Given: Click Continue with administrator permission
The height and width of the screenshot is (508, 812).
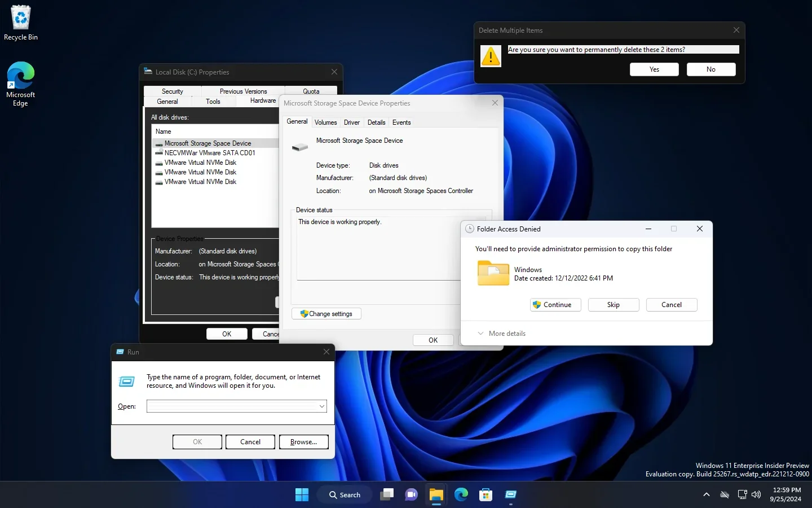Looking at the screenshot, I should 555,305.
